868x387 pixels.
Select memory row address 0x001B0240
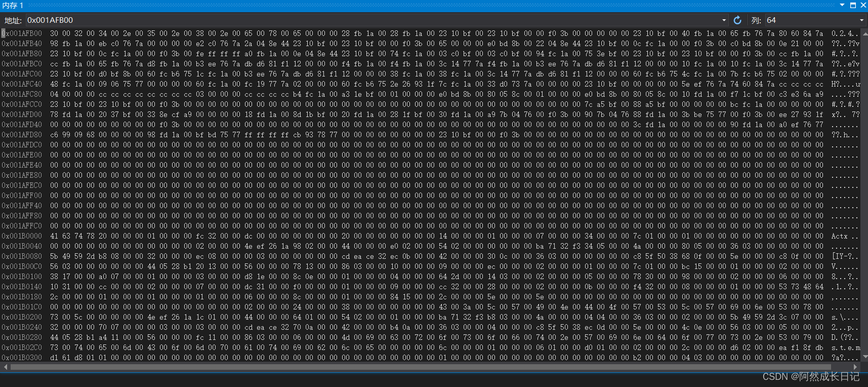(x=22, y=327)
